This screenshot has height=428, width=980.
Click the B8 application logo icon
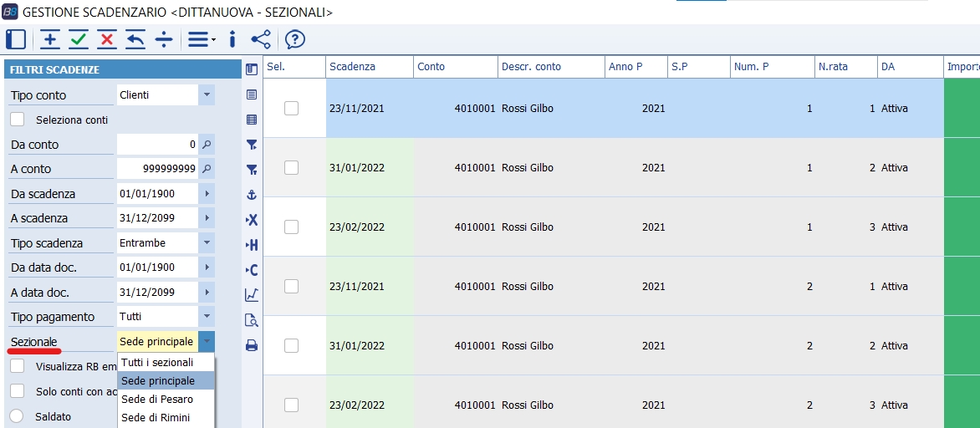[9, 12]
